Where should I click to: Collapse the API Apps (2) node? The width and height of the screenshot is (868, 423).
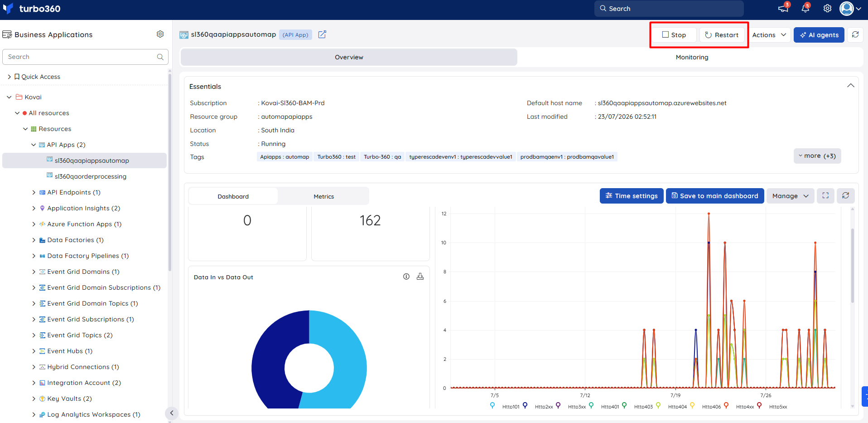click(34, 145)
